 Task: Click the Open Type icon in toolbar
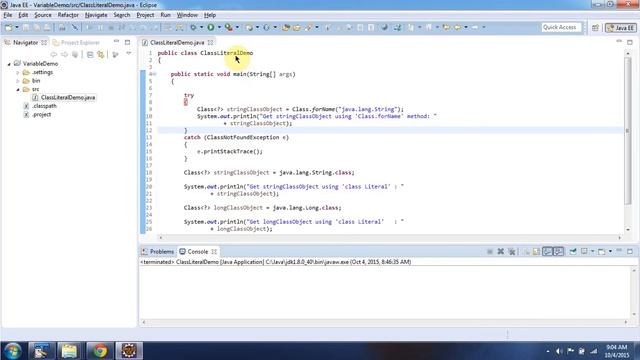[286, 27]
